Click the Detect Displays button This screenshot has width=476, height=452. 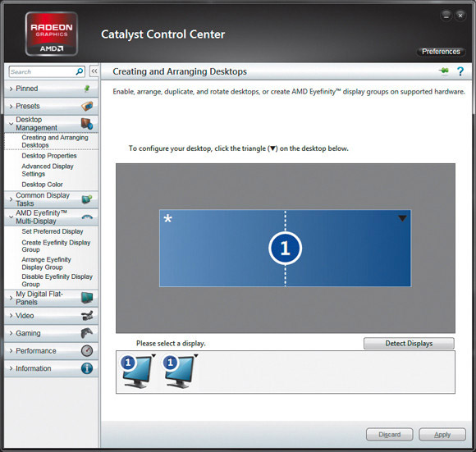point(409,344)
